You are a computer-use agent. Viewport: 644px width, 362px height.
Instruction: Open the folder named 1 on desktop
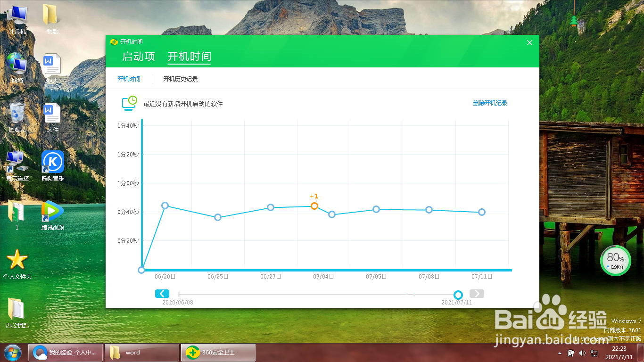pos(17,215)
